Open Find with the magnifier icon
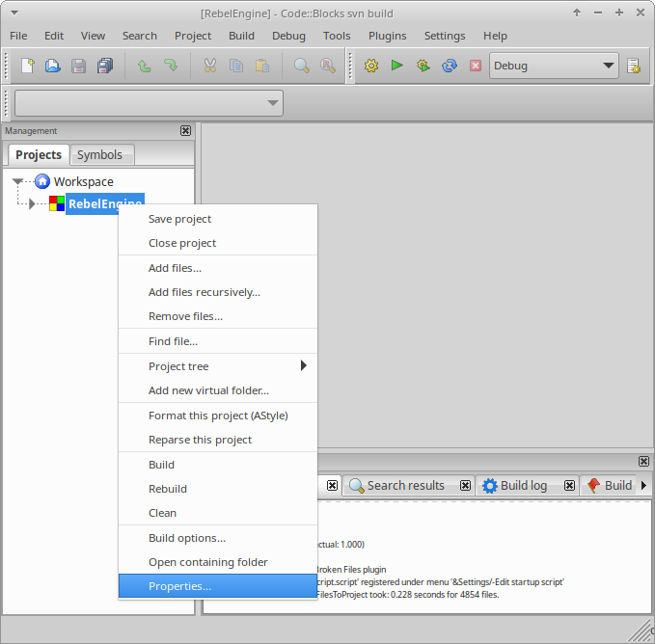This screenshot has width=655, height=644. pos(302,66)
